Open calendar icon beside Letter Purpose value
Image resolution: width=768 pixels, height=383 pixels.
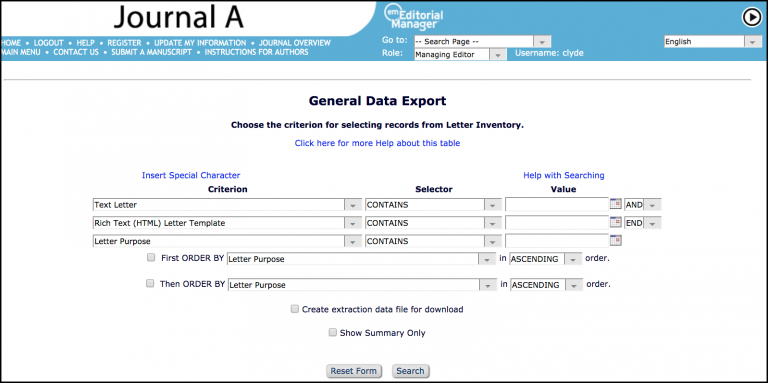pyautogui.click(x=616, y=240)
